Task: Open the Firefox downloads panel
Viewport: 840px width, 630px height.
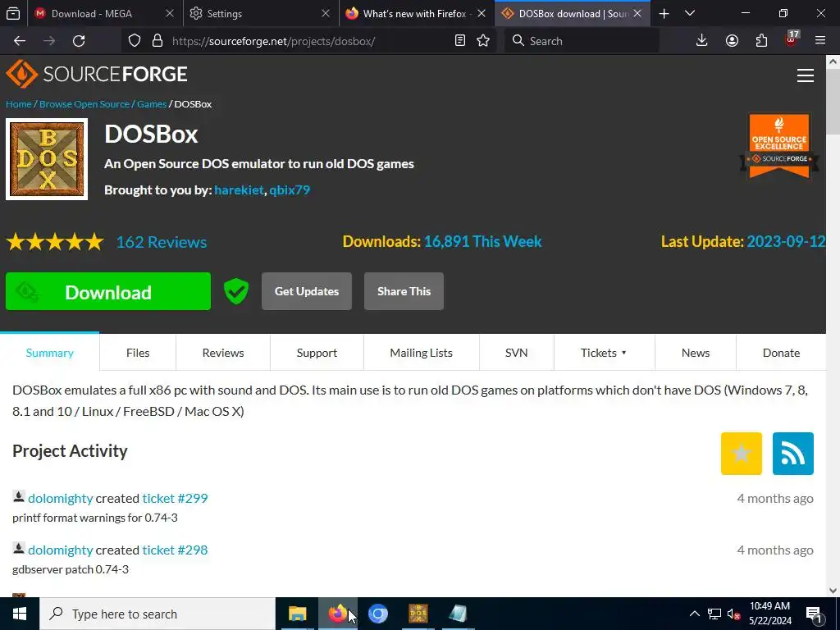Action: [x=702, y=41]
